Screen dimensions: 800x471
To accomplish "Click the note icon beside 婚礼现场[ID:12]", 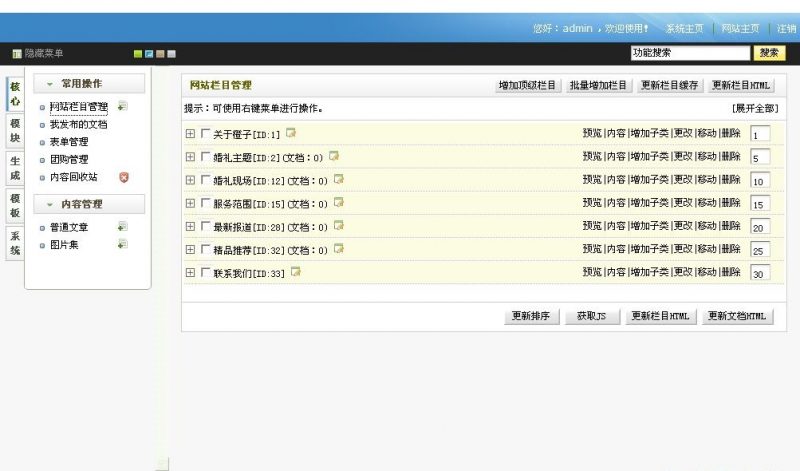I will click(339, 179).
